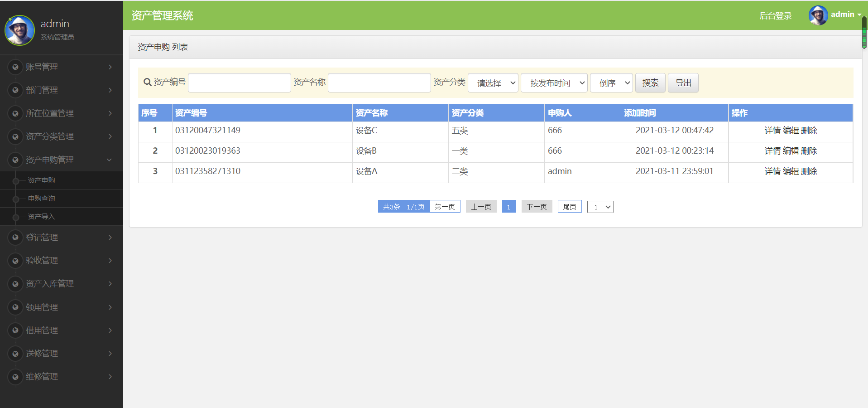
Task: Open the 申购查询 submenu item
Action: (x=62, y=199)
